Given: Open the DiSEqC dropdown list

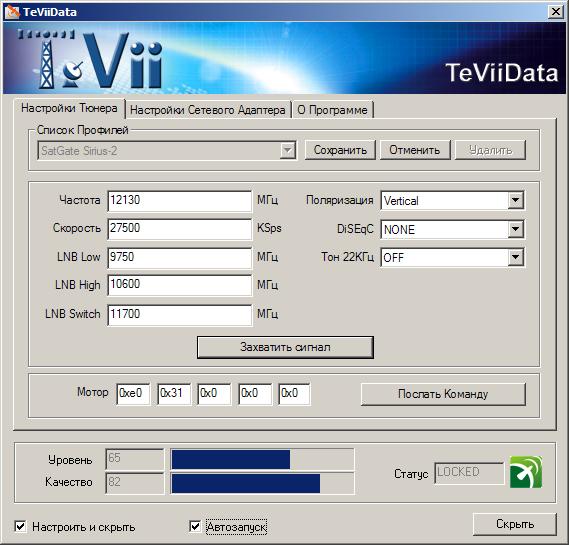Looking at the screenshot, I should tap(452, 229).
